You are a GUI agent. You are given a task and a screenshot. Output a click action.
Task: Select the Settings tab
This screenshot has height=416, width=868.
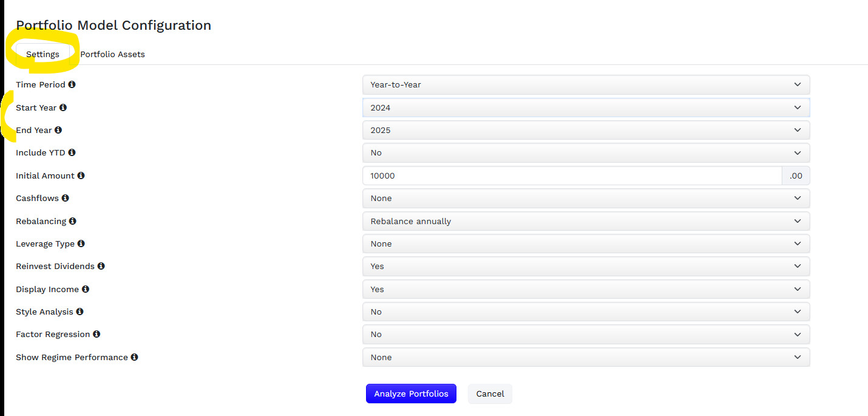pos(42,54)
